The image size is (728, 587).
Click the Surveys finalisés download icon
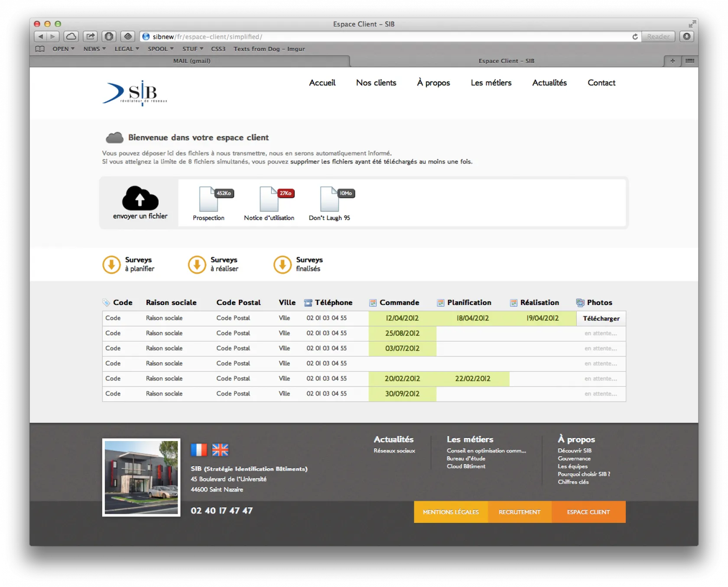coord(282,264)
